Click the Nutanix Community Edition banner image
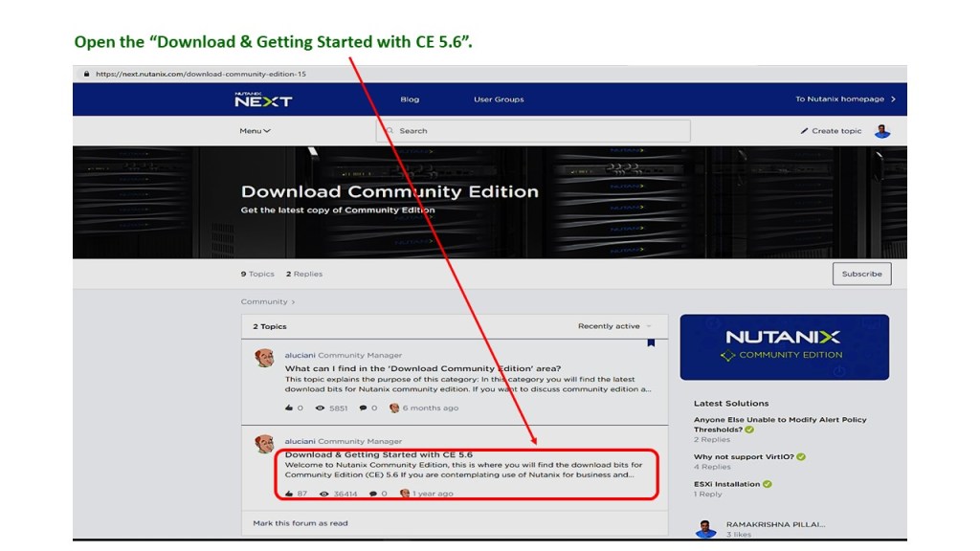Image resolution: width=980 pixels, height=551 pixels. coord(784,347)
